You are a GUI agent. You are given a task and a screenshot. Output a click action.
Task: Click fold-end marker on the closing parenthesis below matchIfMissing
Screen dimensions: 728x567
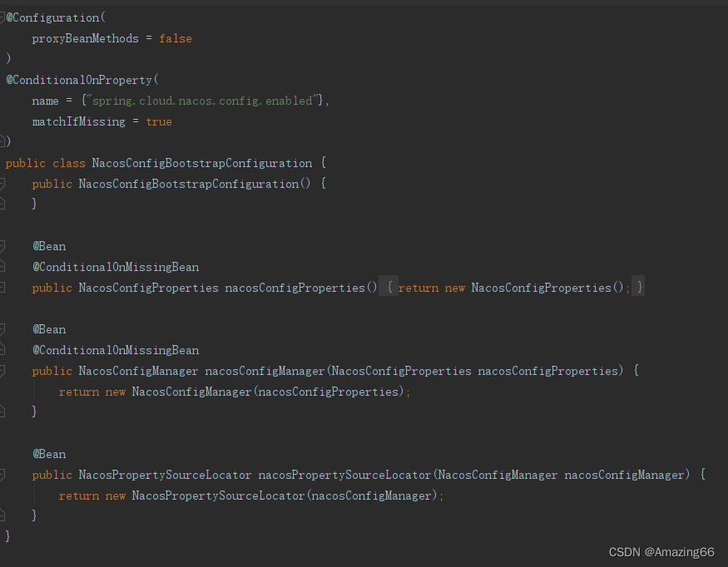tap(2, 141)
